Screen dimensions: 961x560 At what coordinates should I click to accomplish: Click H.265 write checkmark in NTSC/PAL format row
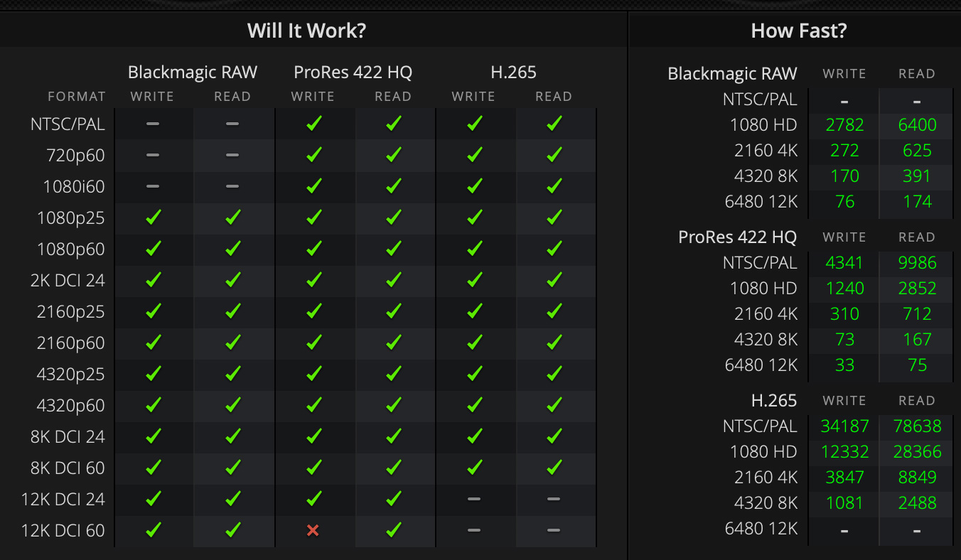pyautogui.click(x=474, y=124)
